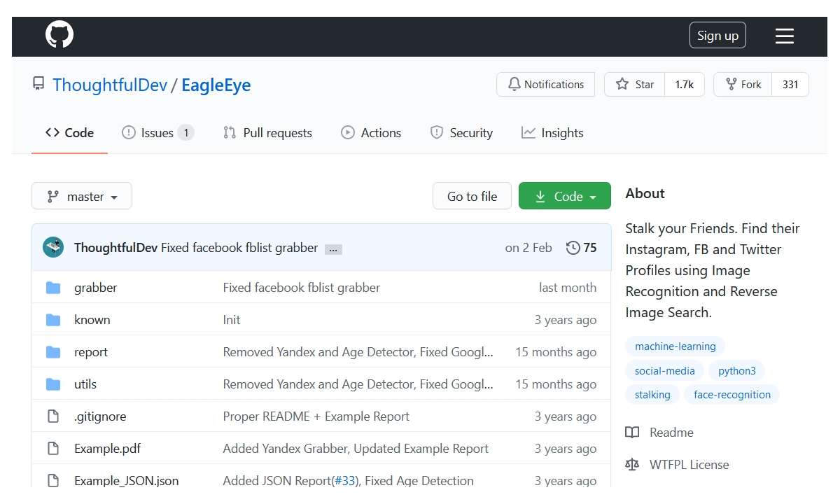The height and width of the screenshot is (504, 840).
Task: Open Added Yandex Grabber commit message
Action: pos(356,449)
